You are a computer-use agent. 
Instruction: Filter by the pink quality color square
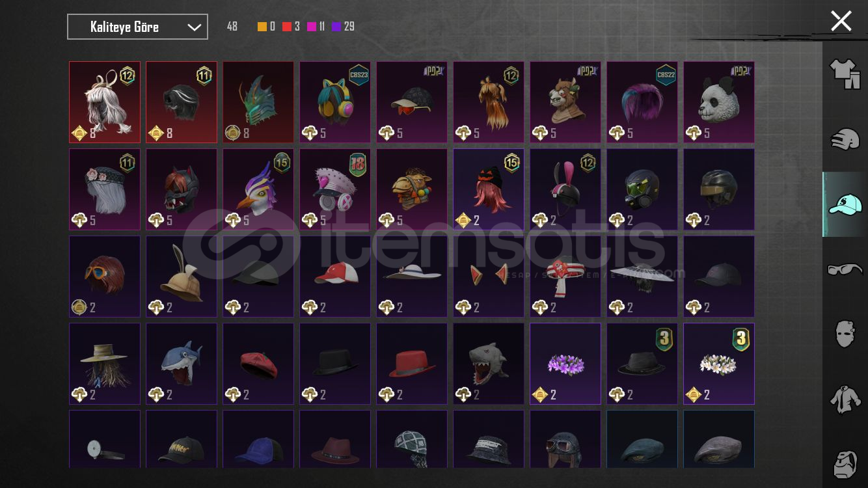coord(312,27)
